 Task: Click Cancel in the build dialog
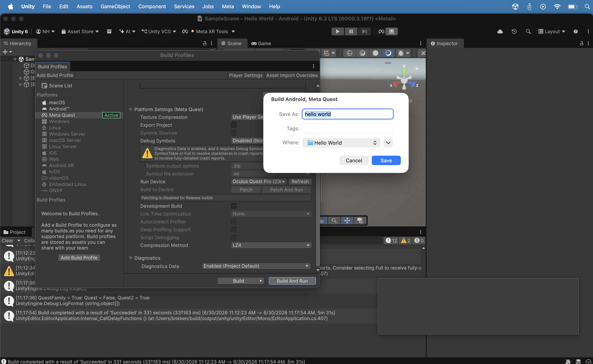[x=354, y=160]
